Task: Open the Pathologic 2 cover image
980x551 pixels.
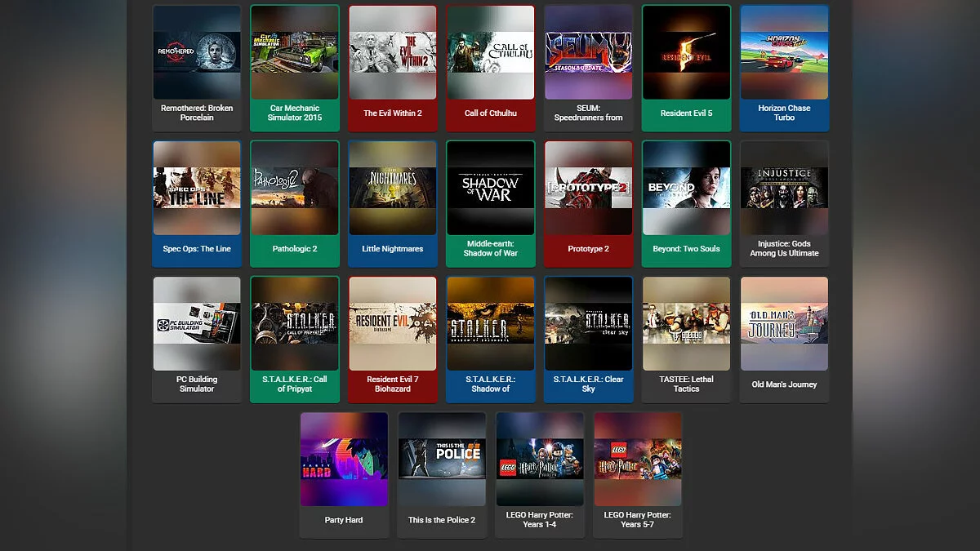Action: tap(295, 188)
